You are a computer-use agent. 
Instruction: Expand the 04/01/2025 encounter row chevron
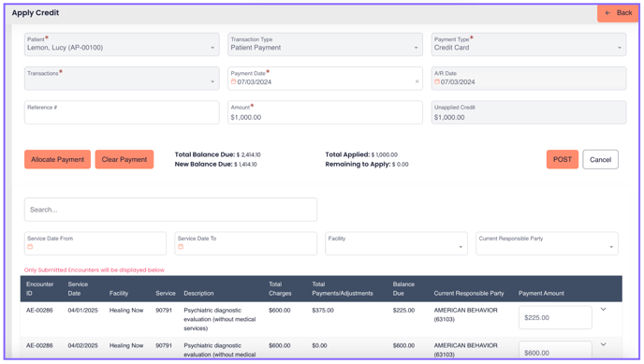point(604,310)
